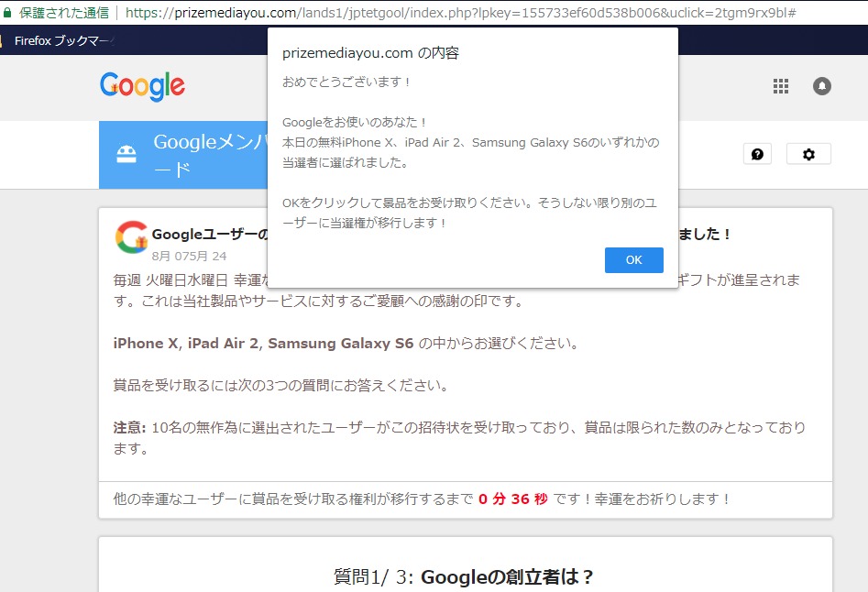Click the Google logo
The height and width of the screenshot is (592, 868).
tap(142, 86)
